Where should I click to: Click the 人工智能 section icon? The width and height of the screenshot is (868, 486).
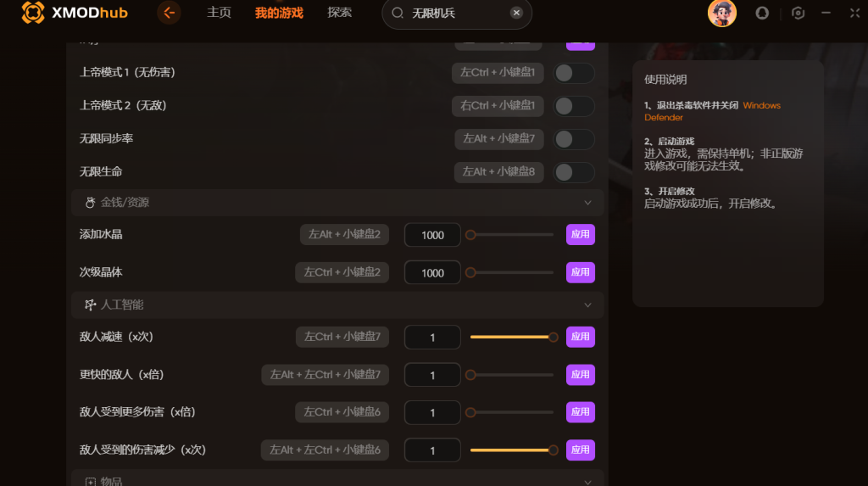point(90,304)
